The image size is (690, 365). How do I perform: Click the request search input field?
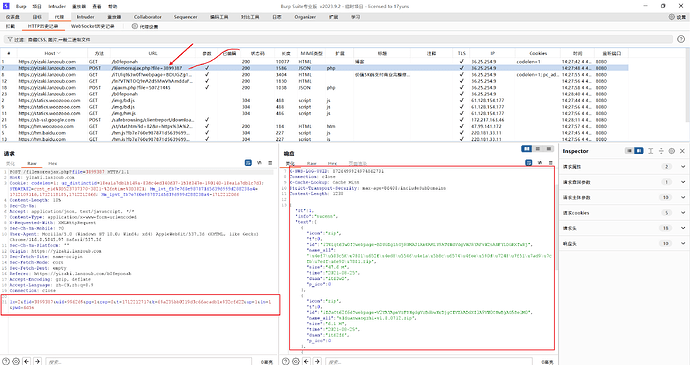point(148,361)
